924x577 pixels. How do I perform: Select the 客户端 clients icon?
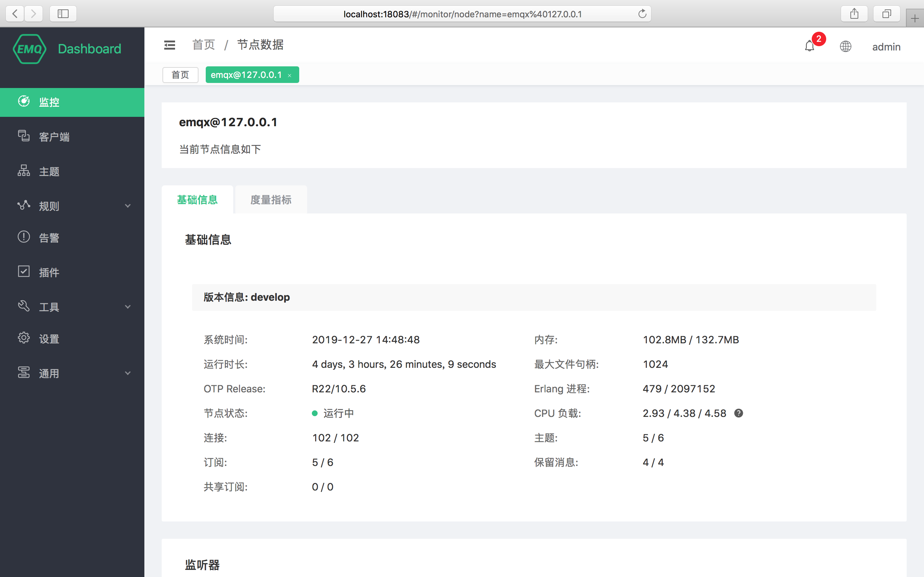24,136
